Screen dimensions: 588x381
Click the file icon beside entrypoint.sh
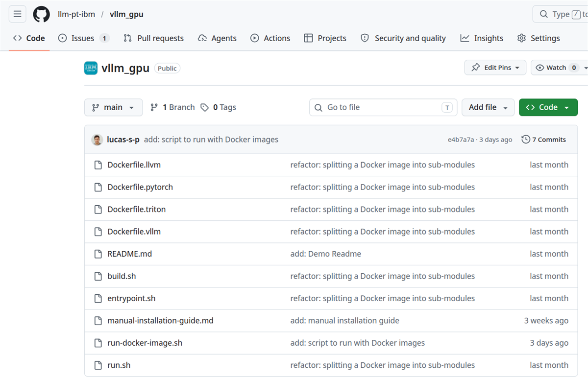(98, 299)
